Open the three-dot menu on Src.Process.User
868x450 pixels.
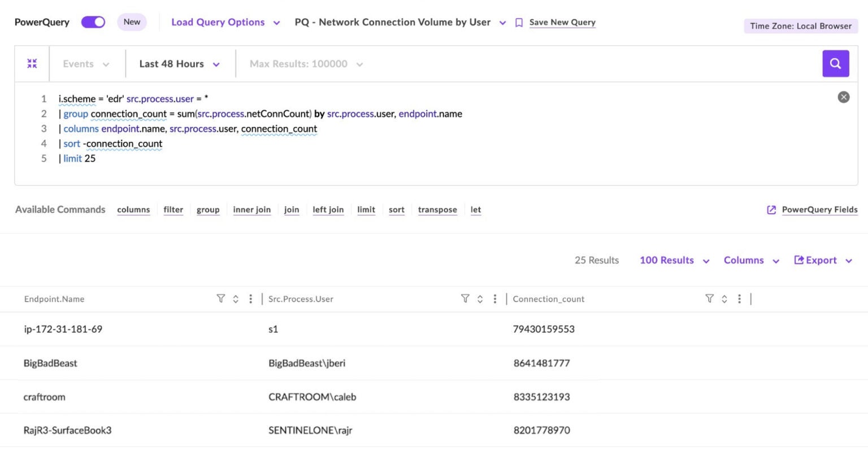495,298
